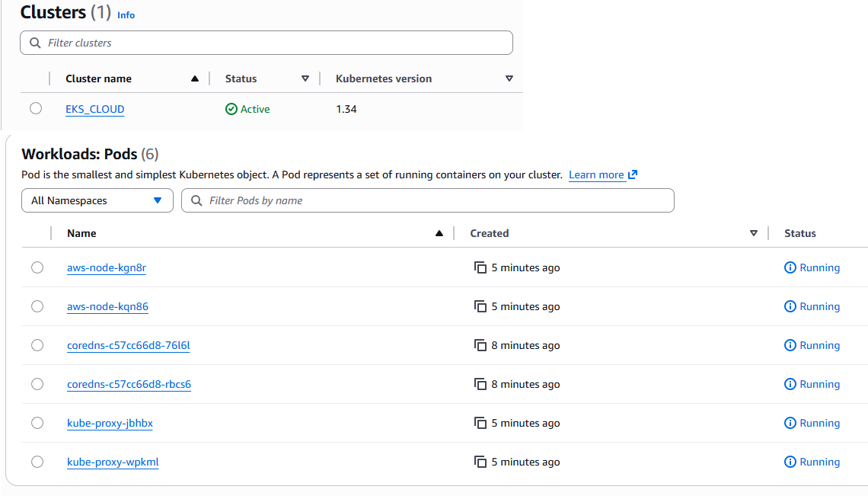
Task: Sort pods using Created column arrow
Action: click(754, 233)
